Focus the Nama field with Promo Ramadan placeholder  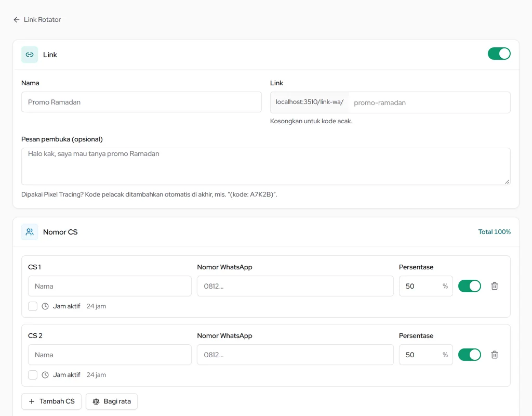tap(141, 102)
